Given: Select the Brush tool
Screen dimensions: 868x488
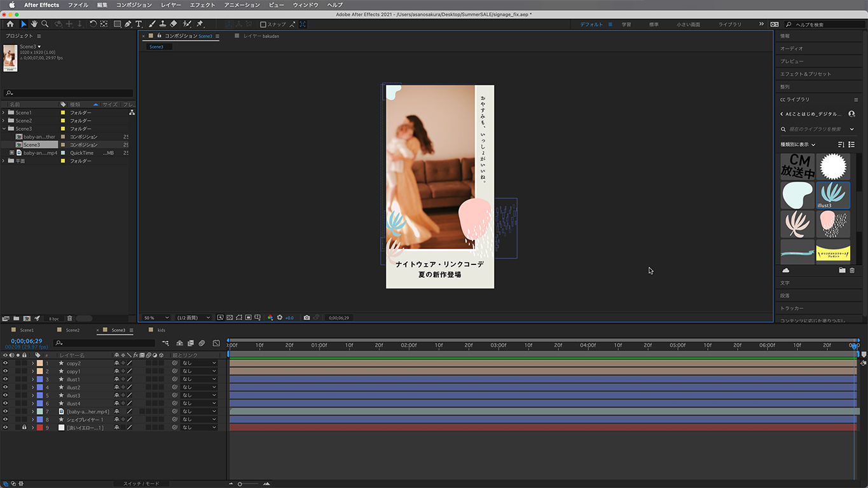Looking at the screenshot, I should pyautogui.click(x=152, y=24).
